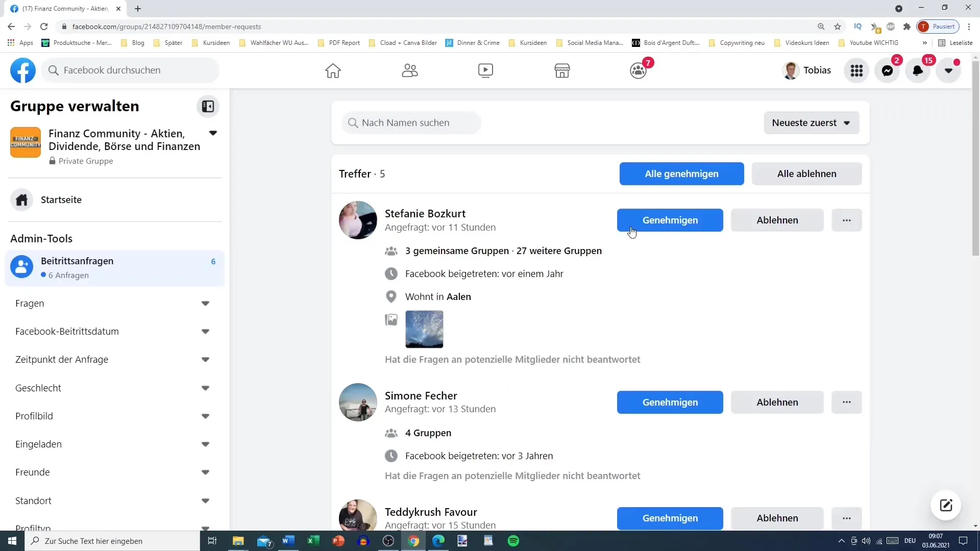This screenshot has height=551, width=980.
Task: Bookmark this page with star icon
Action: (x=838, y=27)
